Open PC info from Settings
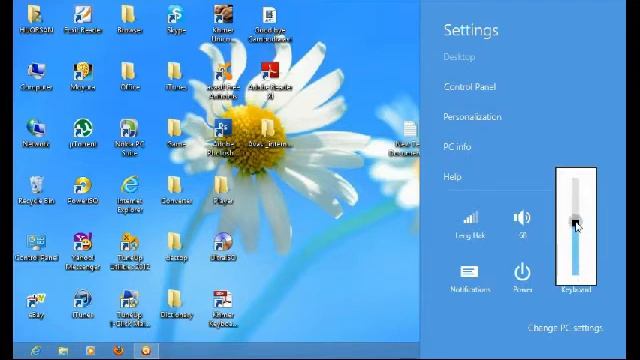This screenshot has width=640, height=360. point(457,147)
